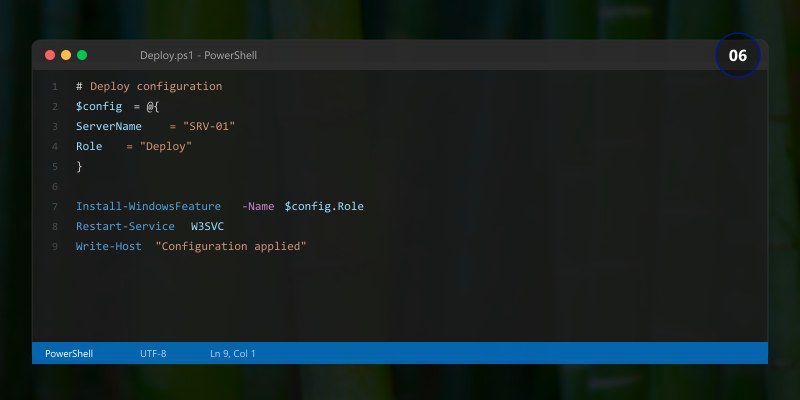Screen dimensions: 800x400
Task: Click the W3SVC service name
Action: (207, 226)
